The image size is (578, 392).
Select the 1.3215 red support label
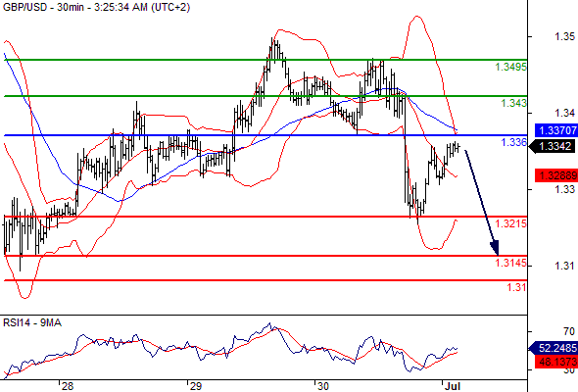tap(511, 223)
